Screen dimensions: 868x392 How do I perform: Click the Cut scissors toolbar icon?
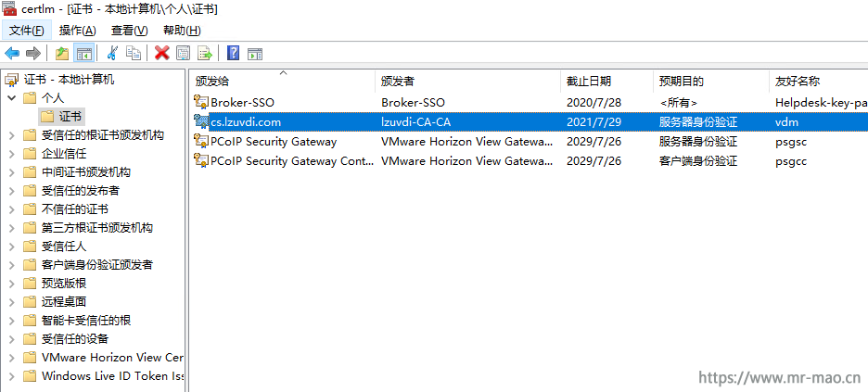tap(112, 54)
